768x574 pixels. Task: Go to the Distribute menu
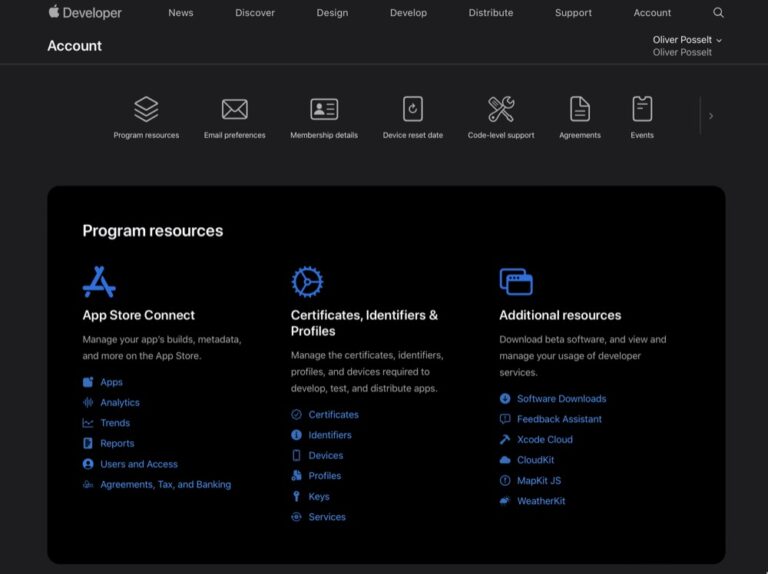[x=491, y=13]
